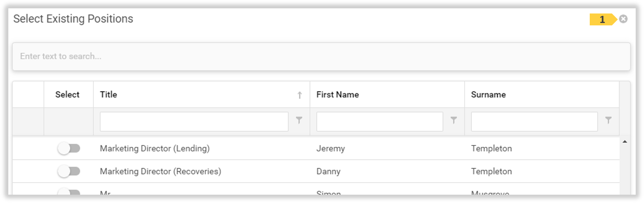Toggle select for Marketing Director (Recoveries)

(69, 171)
